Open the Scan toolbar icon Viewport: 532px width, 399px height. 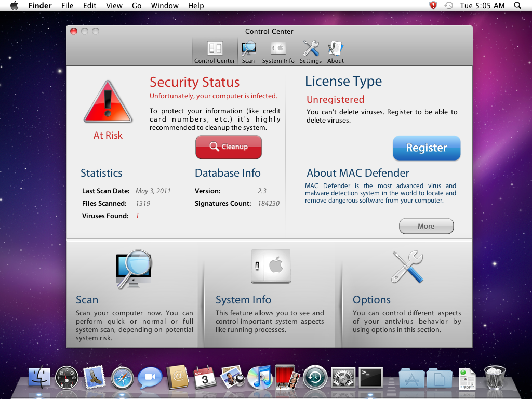pos(248,52)
